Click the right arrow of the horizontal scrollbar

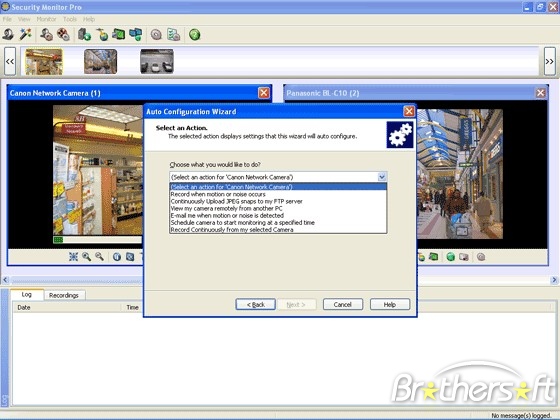(554, 280)
